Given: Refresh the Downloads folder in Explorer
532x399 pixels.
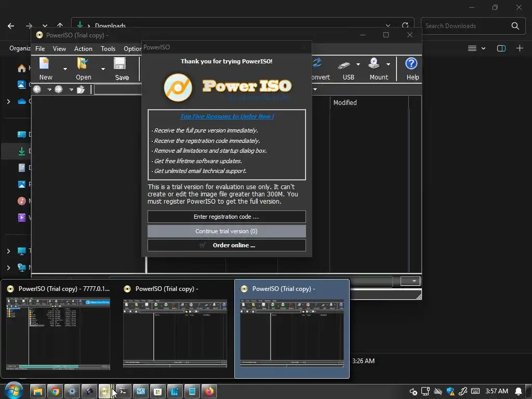Looking at the screenshot, I should tap(405, 25).
